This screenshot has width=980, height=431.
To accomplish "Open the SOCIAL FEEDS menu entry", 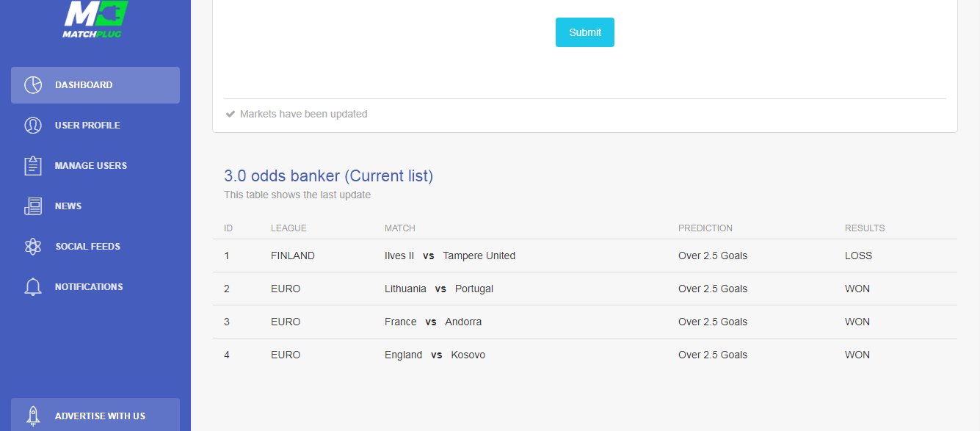I will point(95,247).
